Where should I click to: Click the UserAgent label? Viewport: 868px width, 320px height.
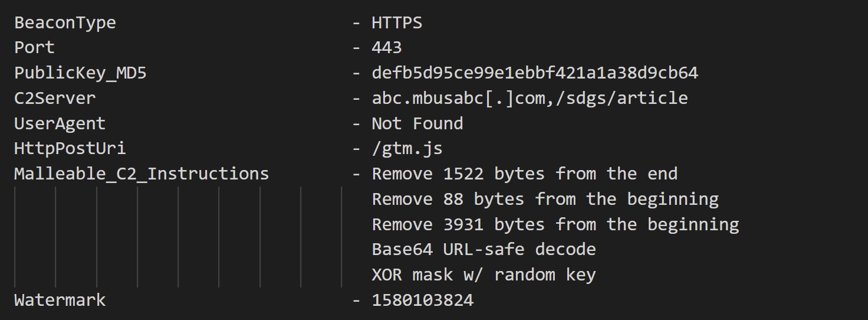point(60,123)
